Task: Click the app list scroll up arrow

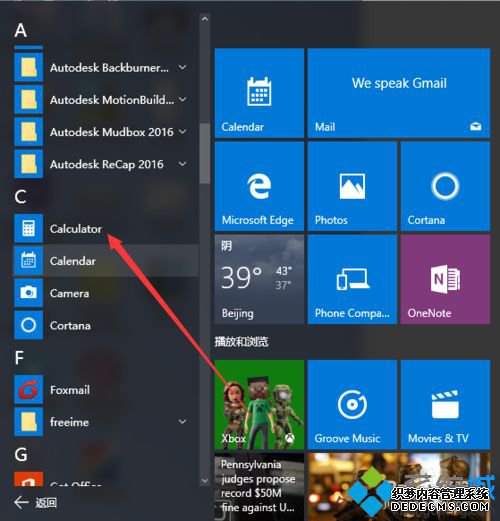Action: click(205, 19)
